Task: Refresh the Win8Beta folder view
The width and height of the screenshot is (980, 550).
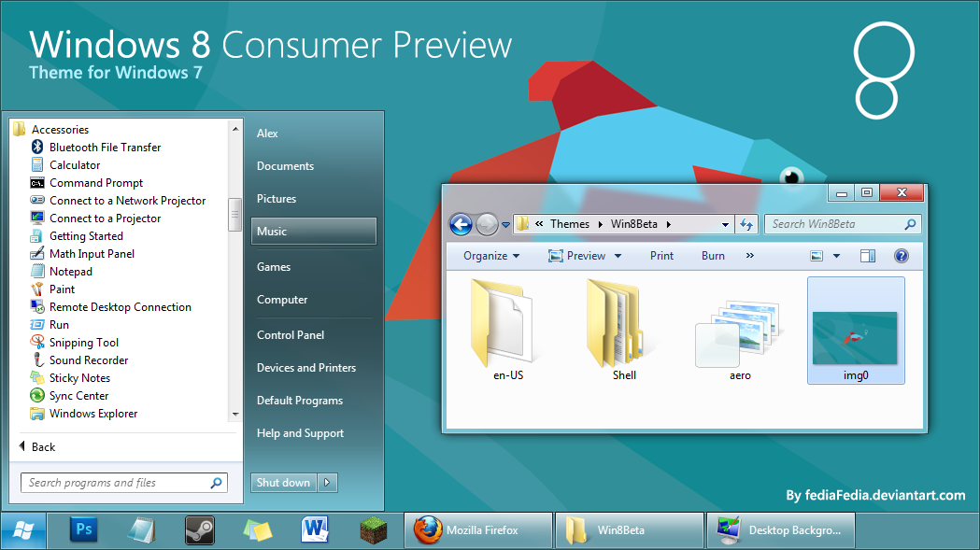Action: (746, 224)
